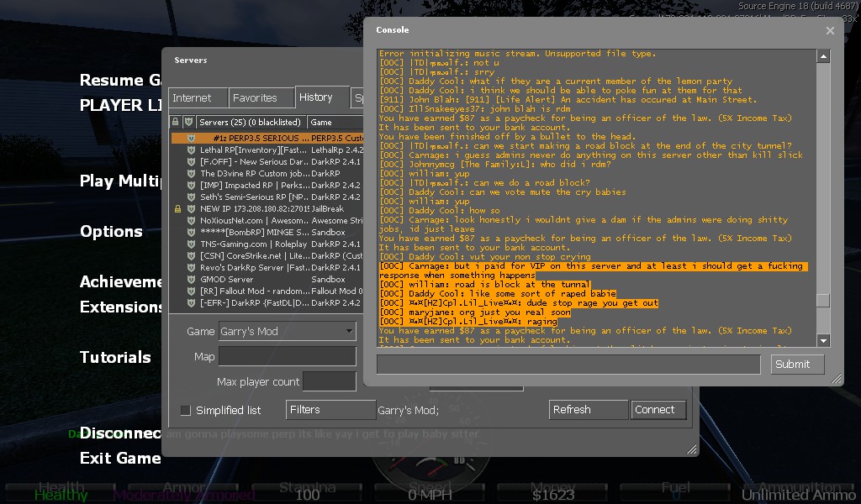Open Extensions in the main menu
This screenshot has height=504, width=861.
coord(120,307)
